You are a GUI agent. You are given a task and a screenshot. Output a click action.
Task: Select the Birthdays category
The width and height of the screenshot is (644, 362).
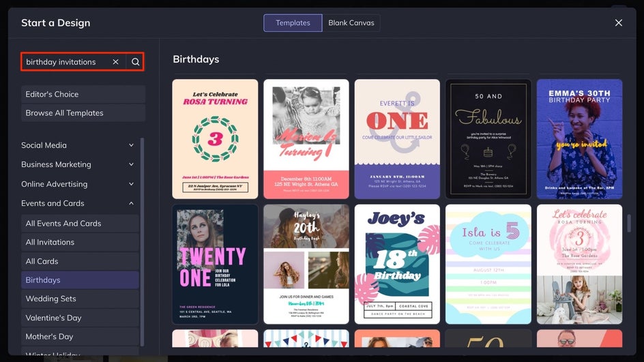tap(80, 280)
